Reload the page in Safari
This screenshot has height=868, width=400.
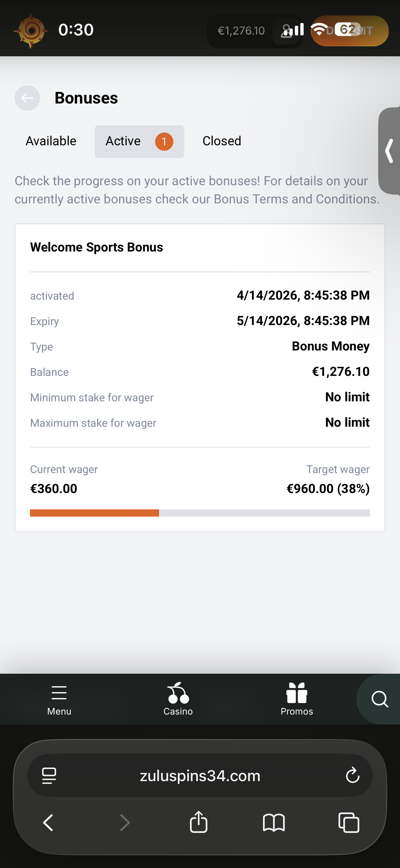point(352,775)
